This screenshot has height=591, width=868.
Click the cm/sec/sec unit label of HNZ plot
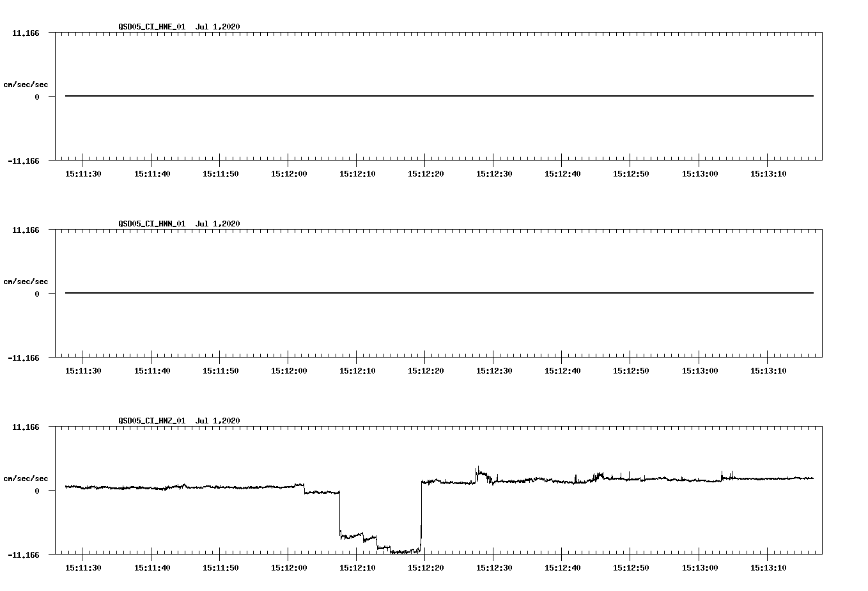(26, 478)
